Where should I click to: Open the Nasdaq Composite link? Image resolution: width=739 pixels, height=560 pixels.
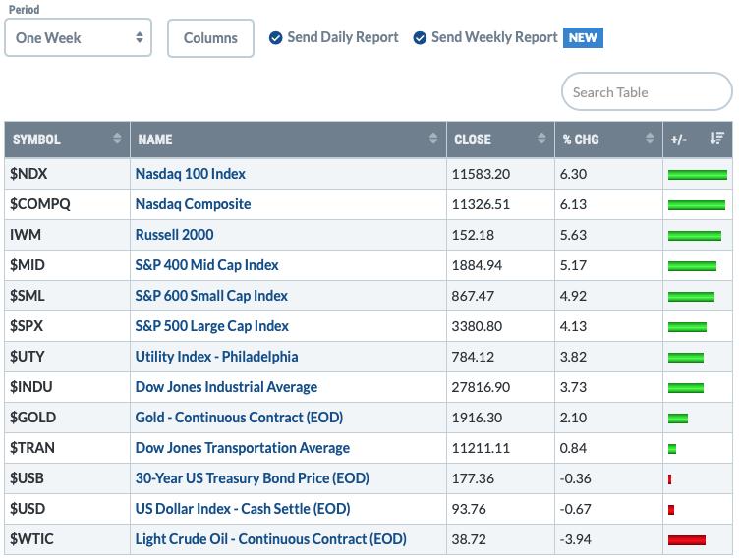[x=193, y=204]
